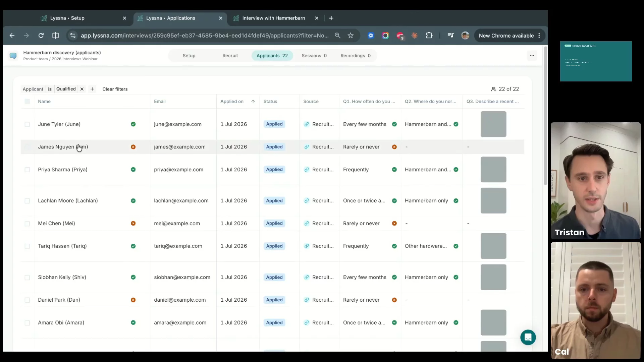The height and width of the screenshot is (362, 644).
Task: Open New Chrome available update menu
Action: 509,36
